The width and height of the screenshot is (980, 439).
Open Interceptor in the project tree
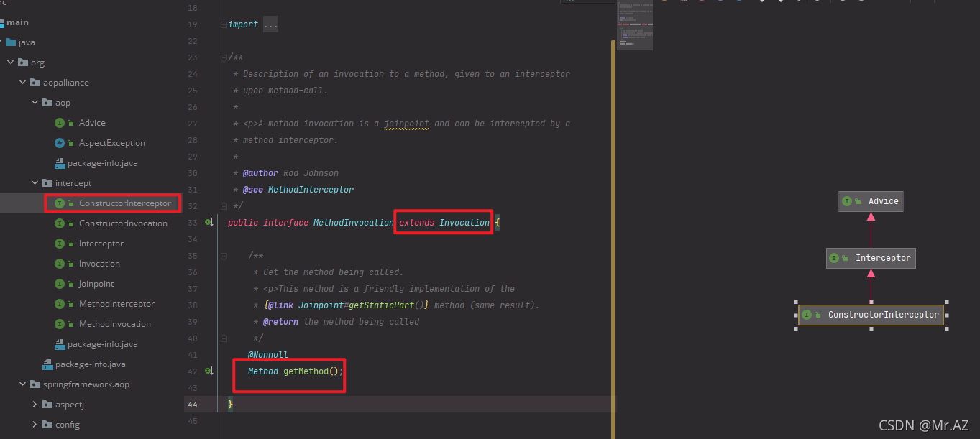tap(101, 244)
